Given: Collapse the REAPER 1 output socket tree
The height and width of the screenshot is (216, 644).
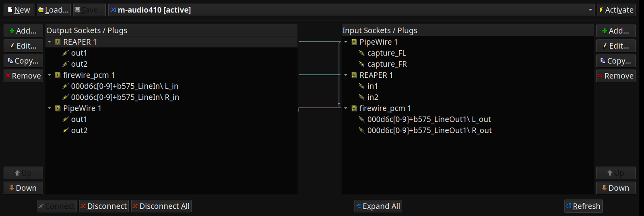Looking at the screenshot, I should point(50,42).
